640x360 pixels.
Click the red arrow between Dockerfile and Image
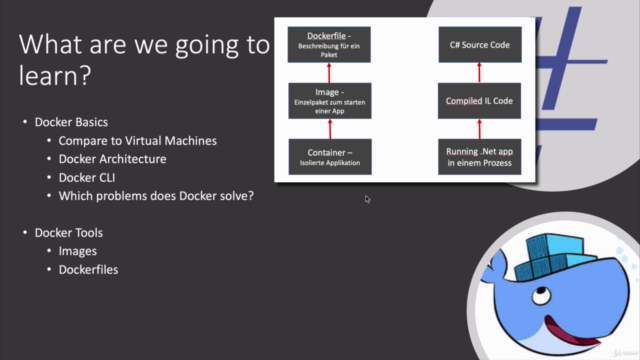point(329,73)
